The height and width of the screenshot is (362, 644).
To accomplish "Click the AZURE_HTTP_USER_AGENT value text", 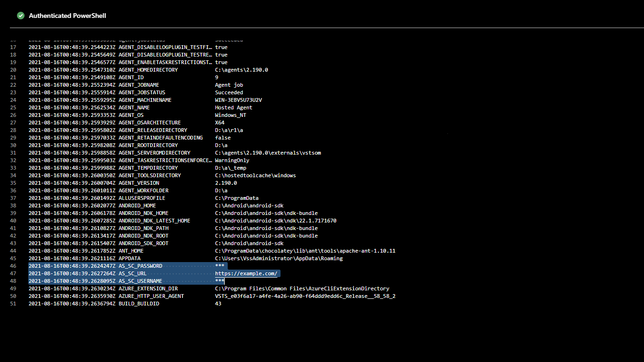I will coord(305,296).
